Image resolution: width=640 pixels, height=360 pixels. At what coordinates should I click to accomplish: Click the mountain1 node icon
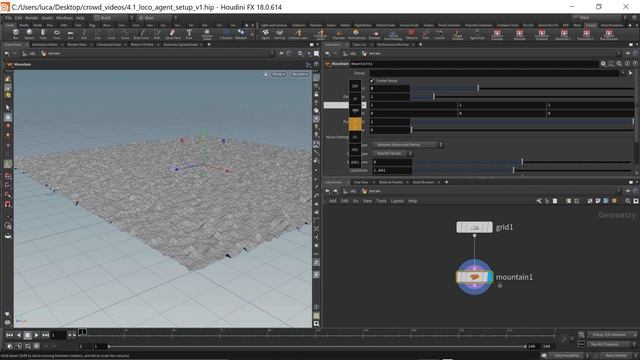click(474, 277)
